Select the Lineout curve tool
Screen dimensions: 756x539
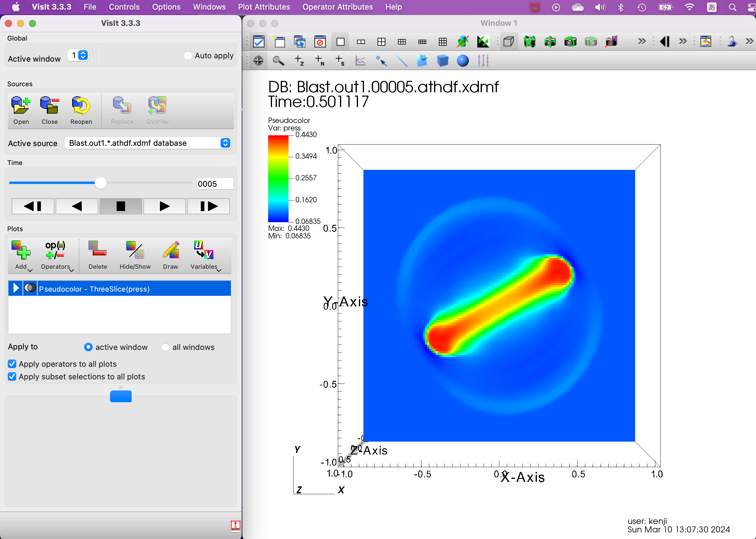tap(360, 61)
